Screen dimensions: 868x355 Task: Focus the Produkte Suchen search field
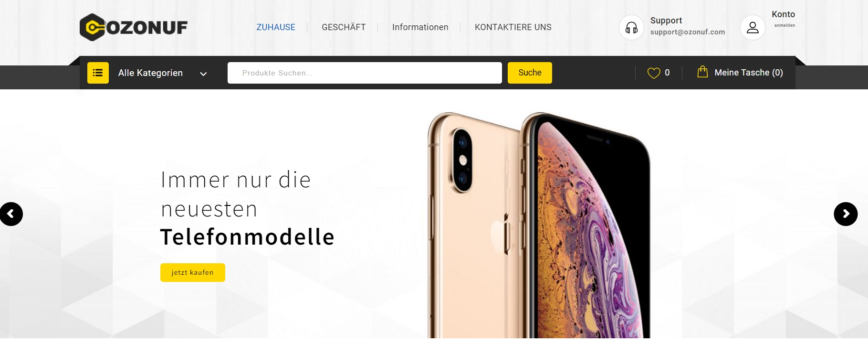click(365, 73)
